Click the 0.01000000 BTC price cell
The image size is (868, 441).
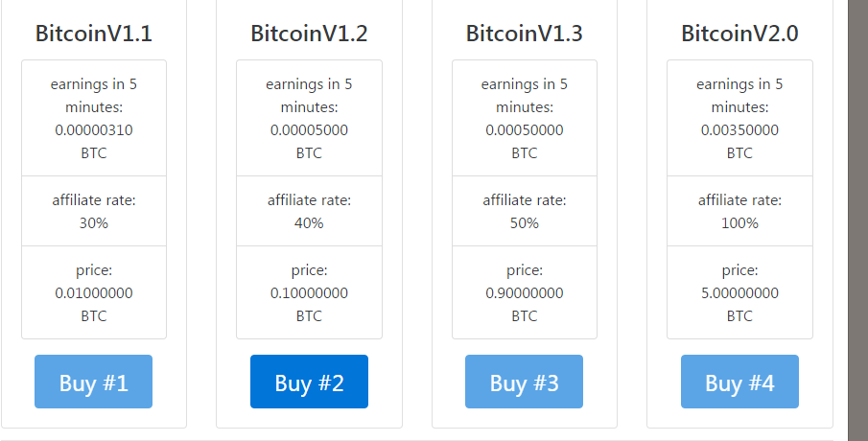pos(94,292)
